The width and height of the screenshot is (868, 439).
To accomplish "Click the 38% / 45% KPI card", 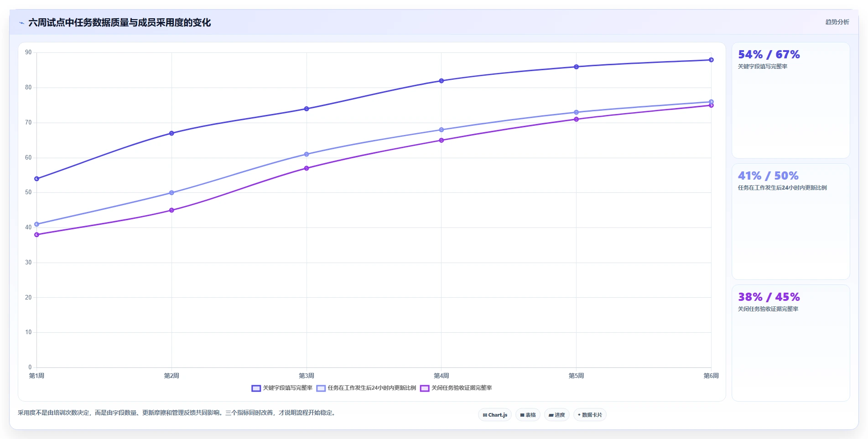I will point(790,343).
